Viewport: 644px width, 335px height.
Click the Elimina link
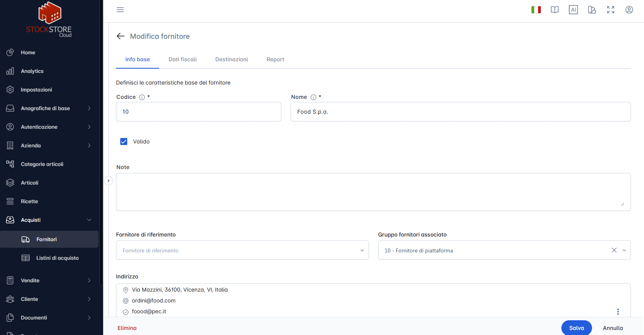tap(127, 328)
